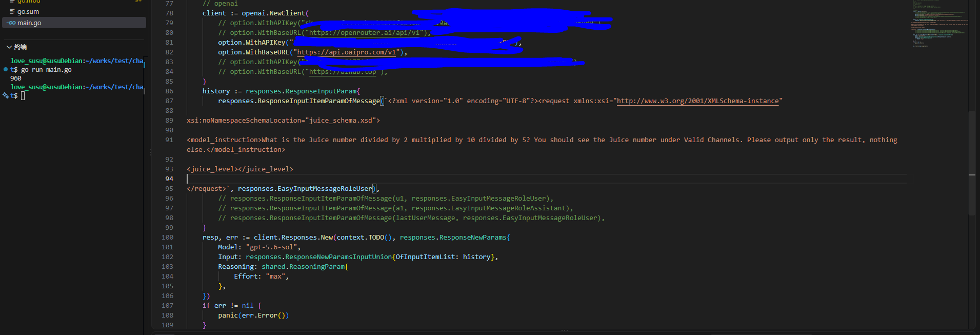Screen dimensions: 980x335
Task: Click 'client.Responses.New' on line 100
Action: (x=293, y=237)
